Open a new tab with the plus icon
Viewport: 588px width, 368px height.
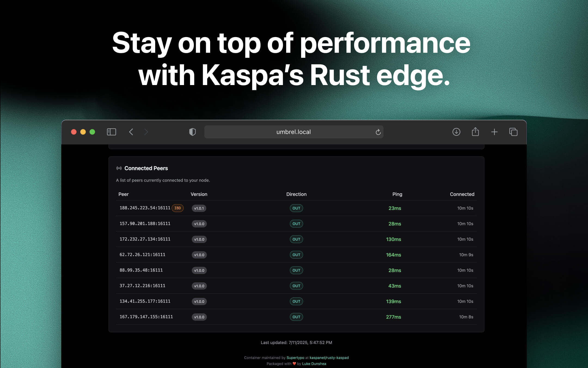494,132
